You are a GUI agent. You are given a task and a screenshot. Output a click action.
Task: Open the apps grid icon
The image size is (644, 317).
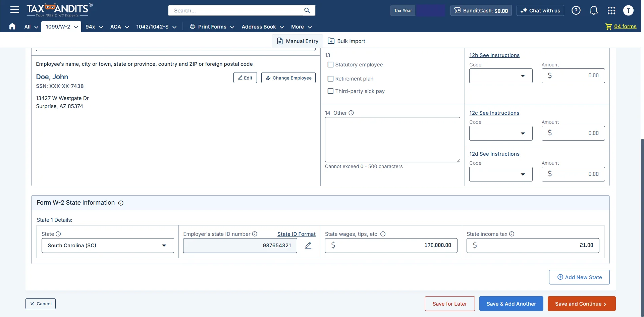(611, 10)
